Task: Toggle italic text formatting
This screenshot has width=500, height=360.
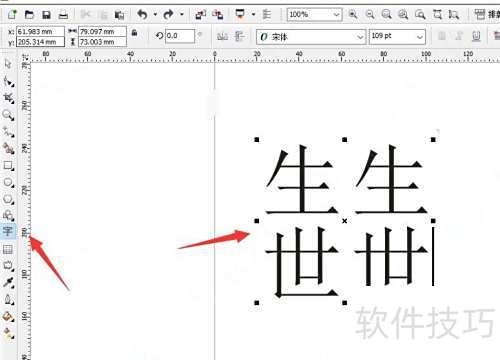Action: (459, 36)
